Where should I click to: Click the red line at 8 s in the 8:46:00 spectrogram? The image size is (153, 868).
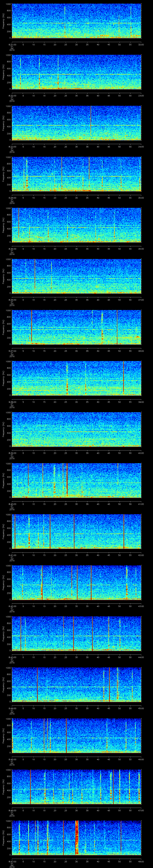click(x=30, y=786)
